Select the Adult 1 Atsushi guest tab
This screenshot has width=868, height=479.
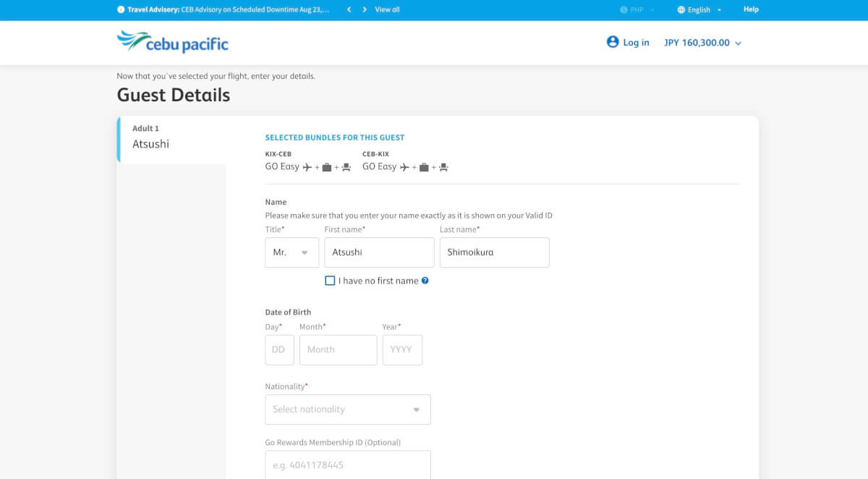pyautogui.click(x=171, y=137)
